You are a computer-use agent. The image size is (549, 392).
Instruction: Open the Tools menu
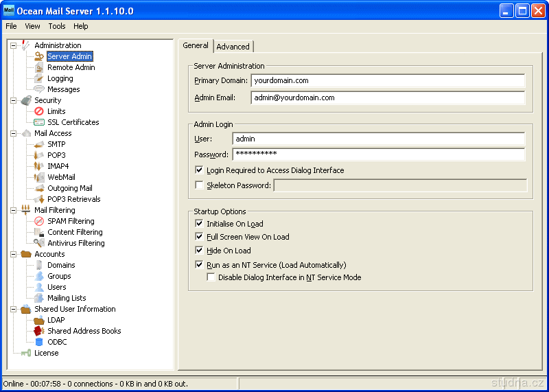tap(57, 26)
